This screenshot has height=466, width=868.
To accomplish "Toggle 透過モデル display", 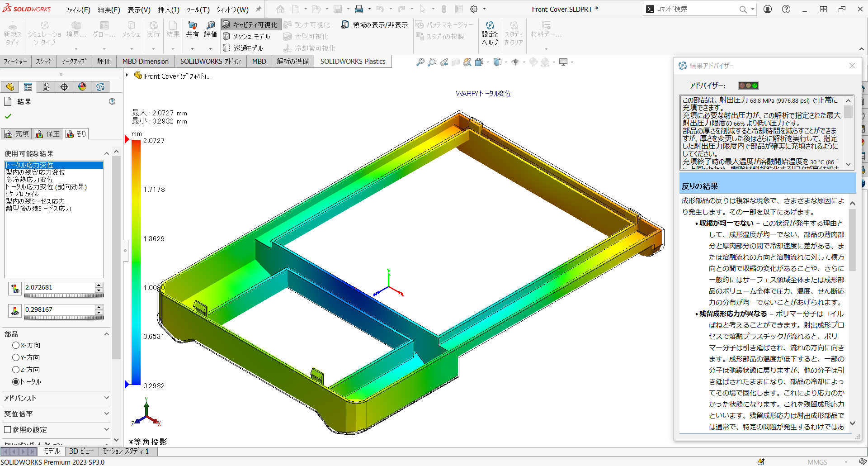I will click(x=243, y=48).
